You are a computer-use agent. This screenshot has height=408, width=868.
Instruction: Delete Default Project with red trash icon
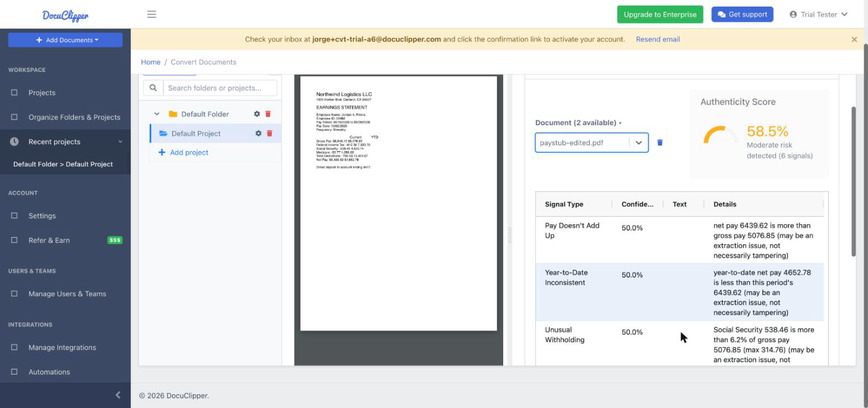(270, 133)
